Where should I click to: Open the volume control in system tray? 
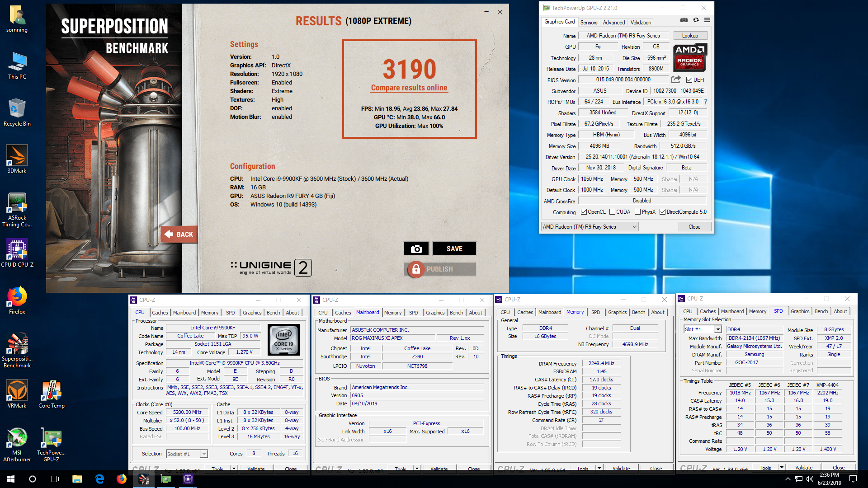pos(809,479)
